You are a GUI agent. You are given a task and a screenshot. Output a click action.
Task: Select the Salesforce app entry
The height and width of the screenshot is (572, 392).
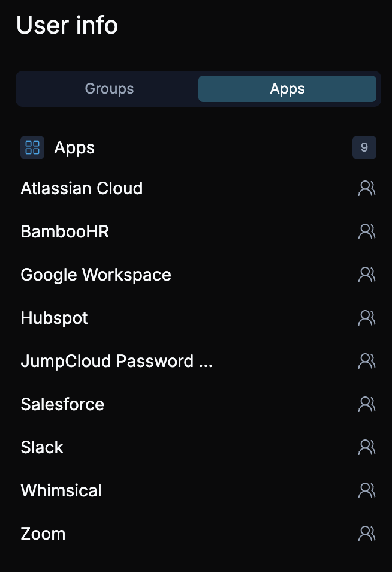(62, 404)
